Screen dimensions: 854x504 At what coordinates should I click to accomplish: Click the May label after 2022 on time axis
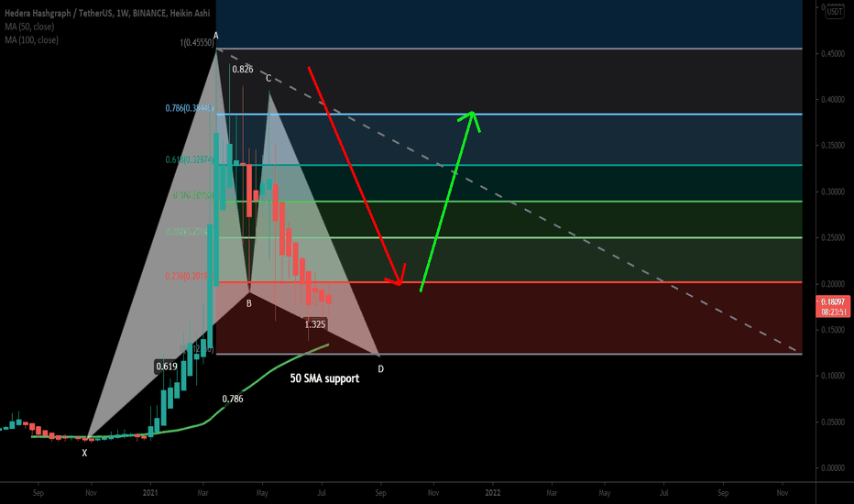(x=605, y=493)
